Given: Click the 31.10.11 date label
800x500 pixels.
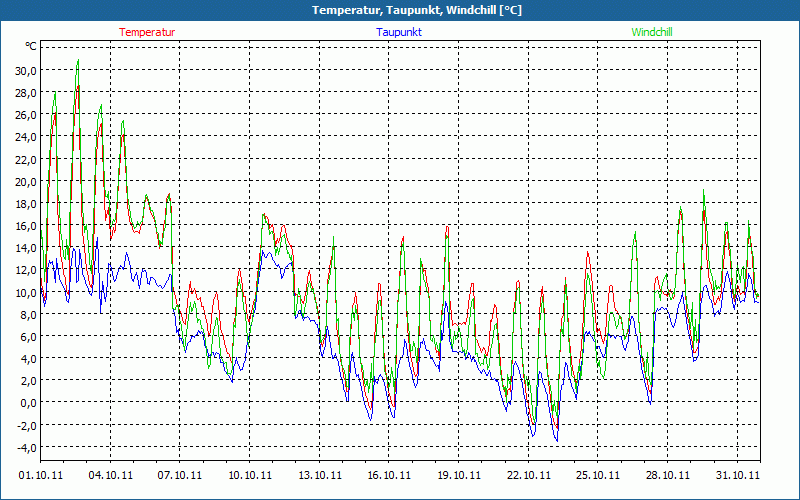Looking at the screenshot, I should [737, 476].
